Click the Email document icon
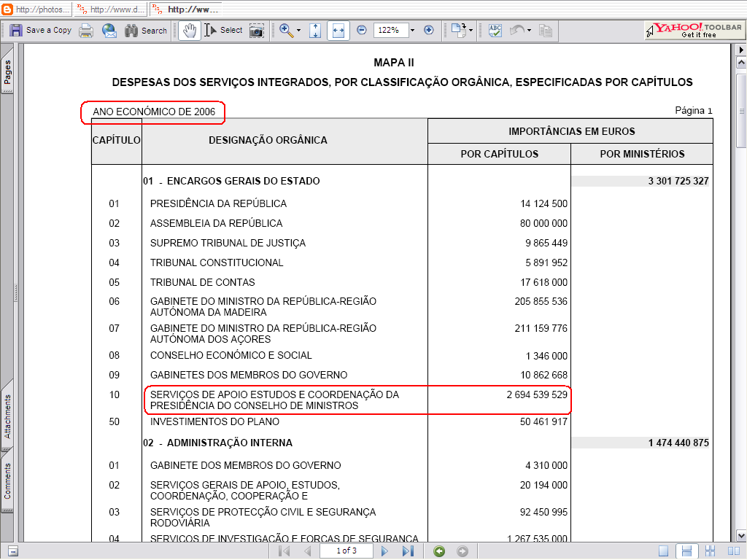 [x=109, y=31]
